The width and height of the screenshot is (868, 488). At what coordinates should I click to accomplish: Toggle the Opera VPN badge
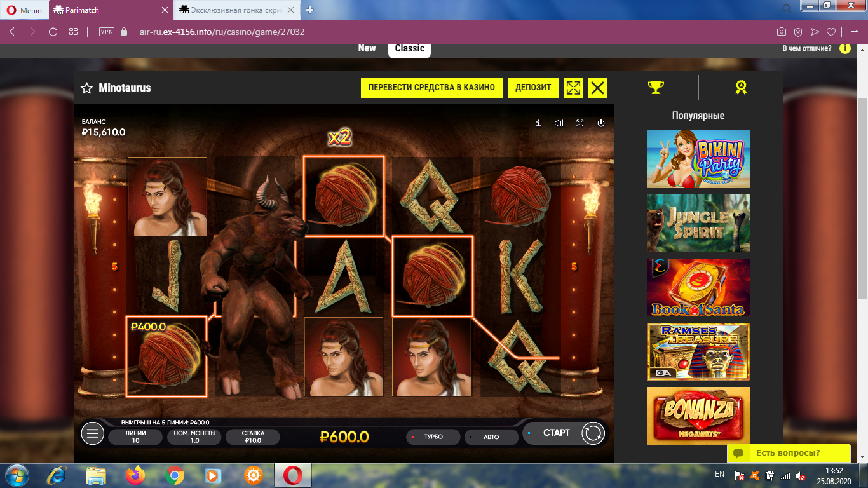(x=107, y=32)
